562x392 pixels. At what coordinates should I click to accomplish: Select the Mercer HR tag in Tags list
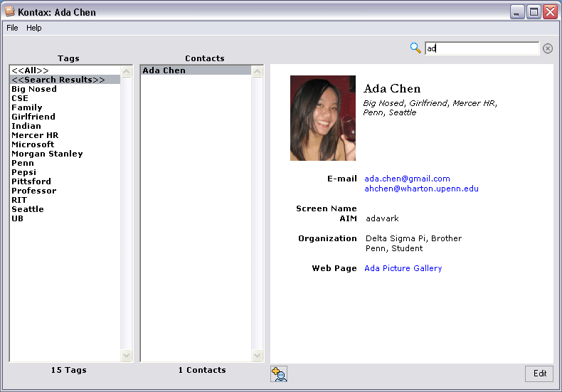pyautogui.click(x=65, y=135)
